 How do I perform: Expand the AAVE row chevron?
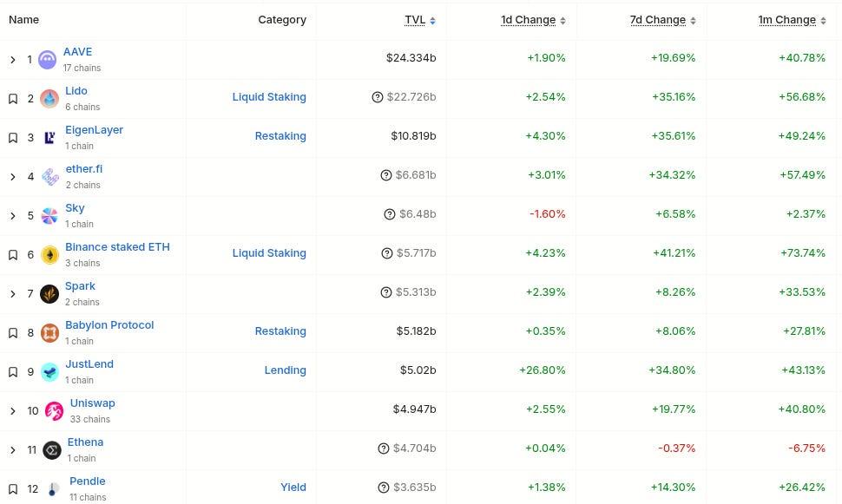pyautogui.click(x=13, y=60)
